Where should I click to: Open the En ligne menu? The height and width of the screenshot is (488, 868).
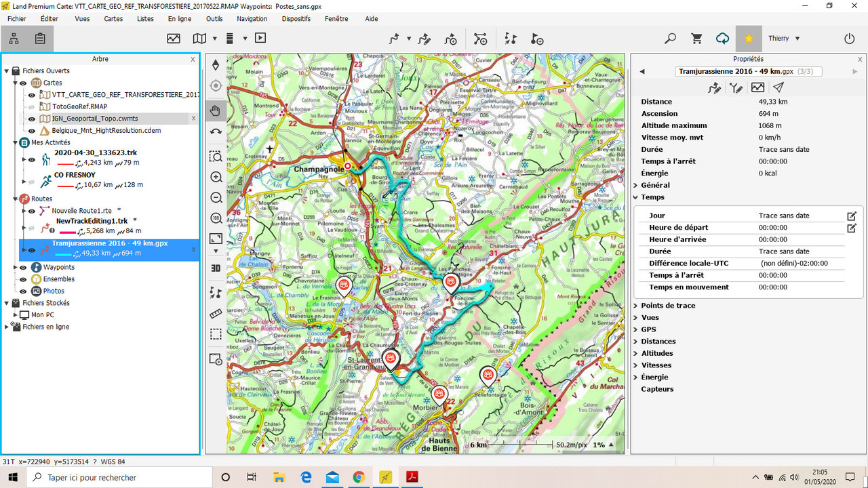coord(180,19)
